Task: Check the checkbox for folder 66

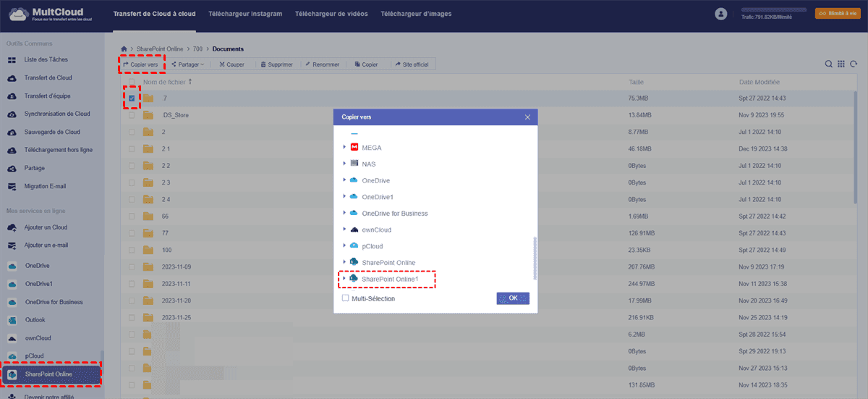Action: coord(131,216)
